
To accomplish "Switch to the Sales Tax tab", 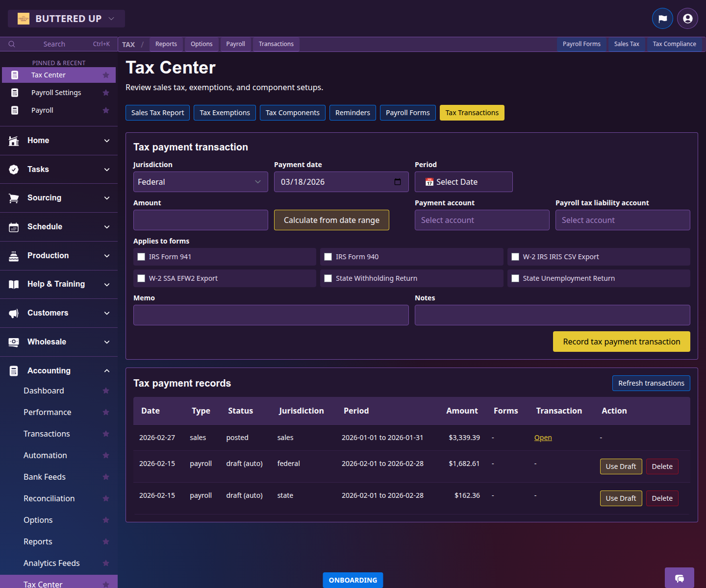I will pyautogui.click(x=626, y=44).
